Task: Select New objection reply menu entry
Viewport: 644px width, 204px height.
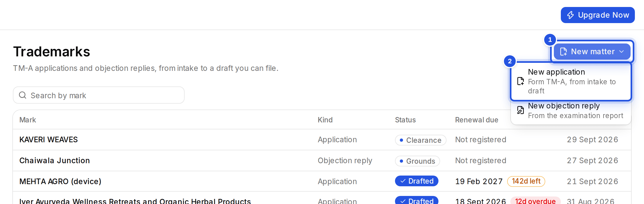Action: coord(571,111)
